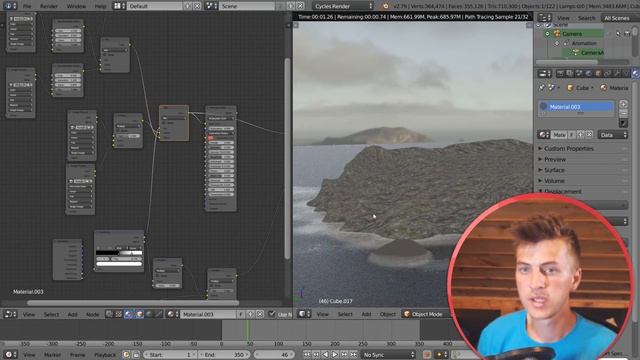Open Object menu in 3D viewport header
Screen dimensions: 640x360
tap(387, 314)
